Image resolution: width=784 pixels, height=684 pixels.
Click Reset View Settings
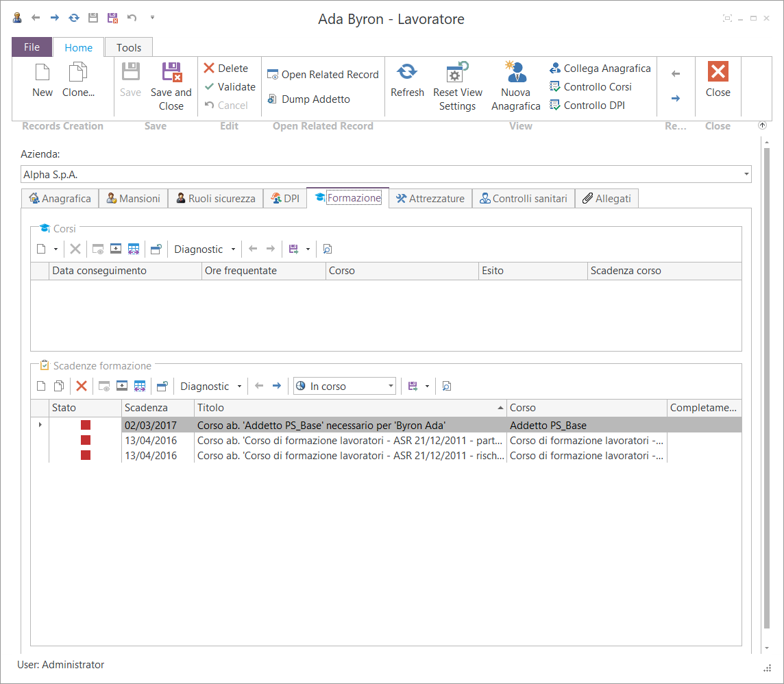[x=458, y=86]
